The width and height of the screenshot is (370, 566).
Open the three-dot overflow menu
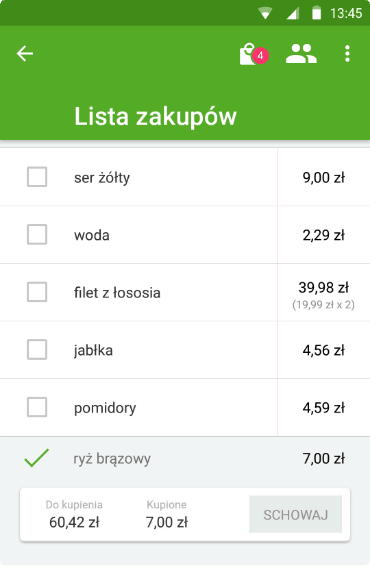[347, 54]
